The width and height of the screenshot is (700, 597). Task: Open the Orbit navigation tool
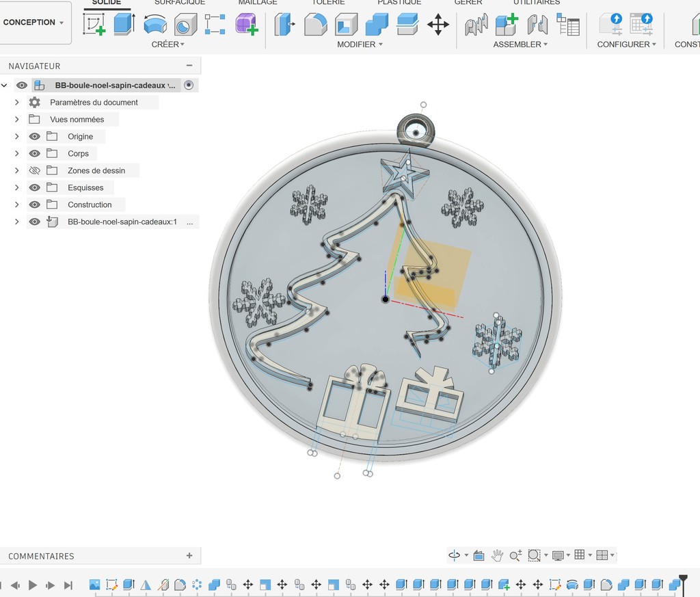(x=455, y=555)
